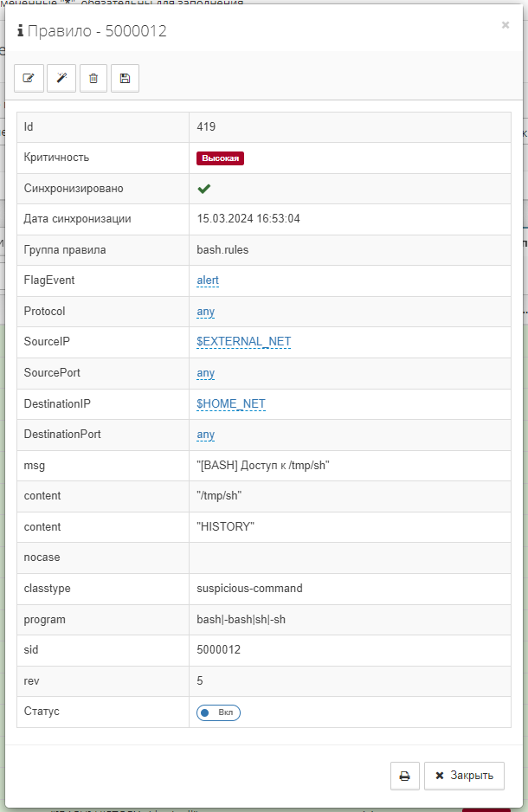Viewport: 528px width, 812px height.
Task: Close the dialog with the top X
Action: [505, 25]
